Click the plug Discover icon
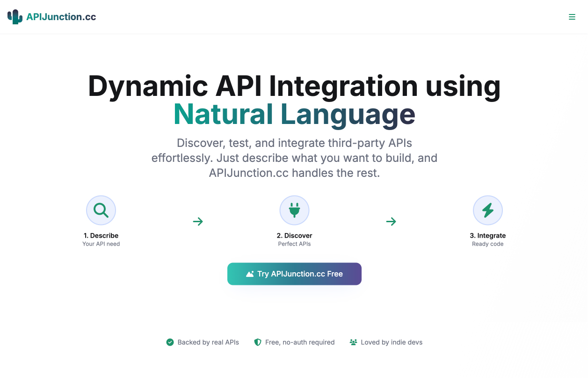 [294, 211]
